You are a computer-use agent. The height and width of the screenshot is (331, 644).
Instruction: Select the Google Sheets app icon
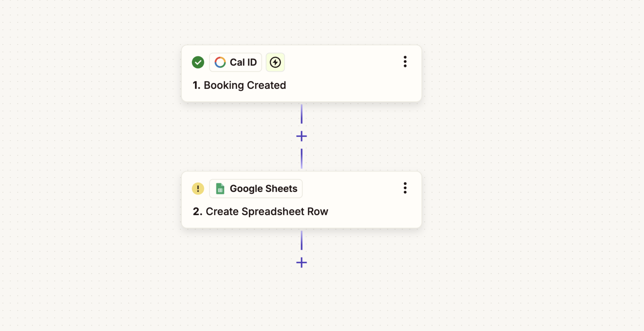tap(220, 188)
